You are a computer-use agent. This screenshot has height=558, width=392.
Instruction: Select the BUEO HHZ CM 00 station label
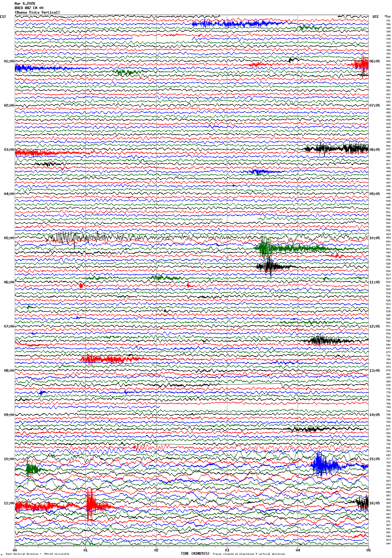(29, 8)
